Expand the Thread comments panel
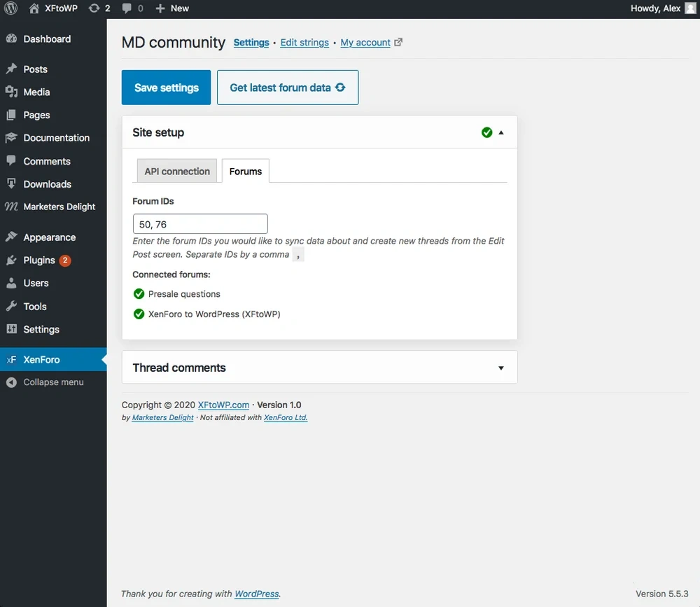 (501, 368)
